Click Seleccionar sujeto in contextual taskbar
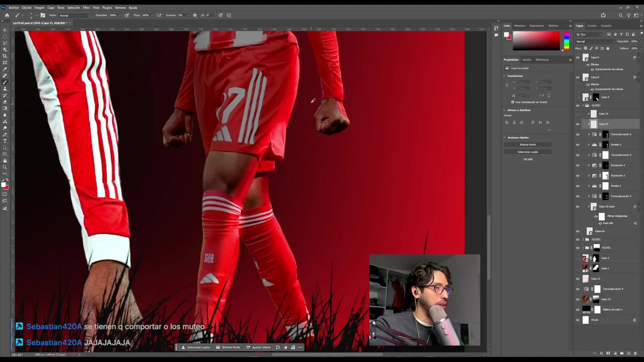This screenshot has width=644, height=362. tap(196, 347)
